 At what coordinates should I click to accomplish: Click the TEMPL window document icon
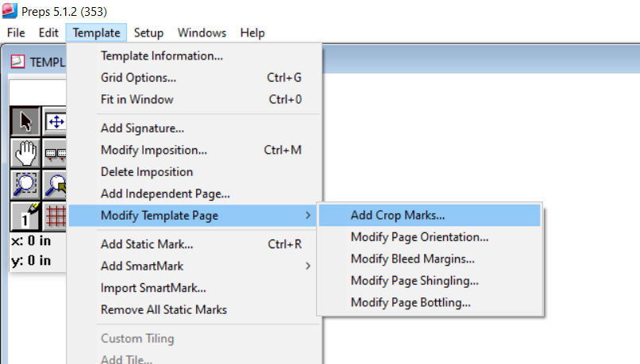point(17,62)
